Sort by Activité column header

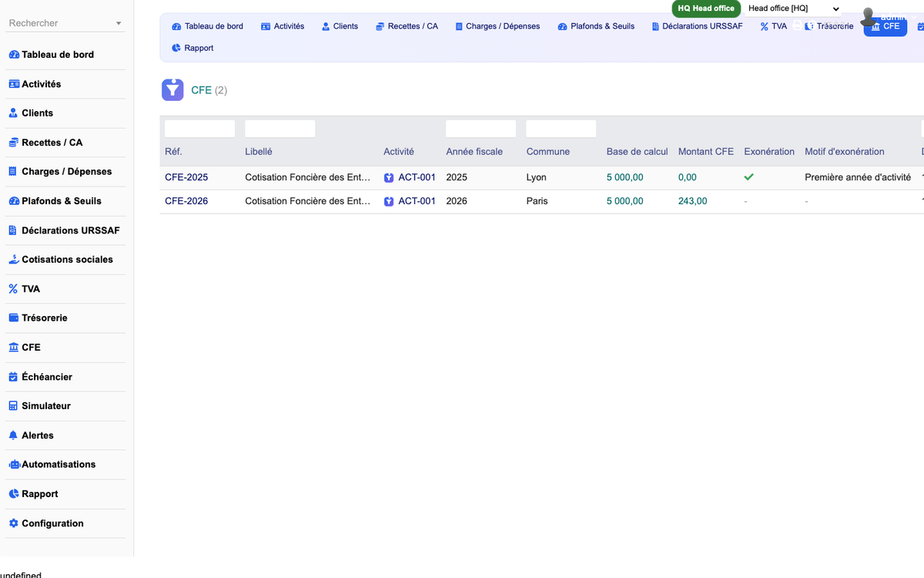pos(399,152)
